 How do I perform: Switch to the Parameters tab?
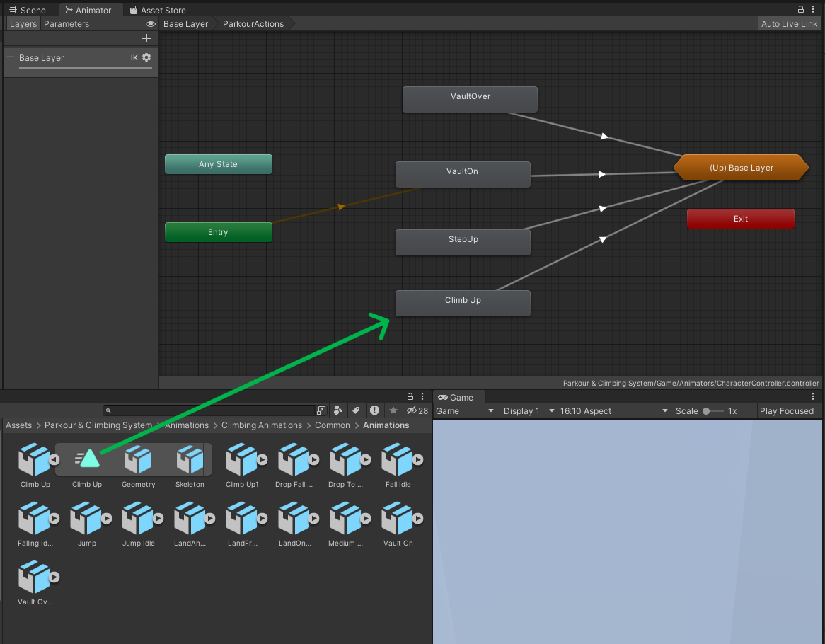pos(67,24)
